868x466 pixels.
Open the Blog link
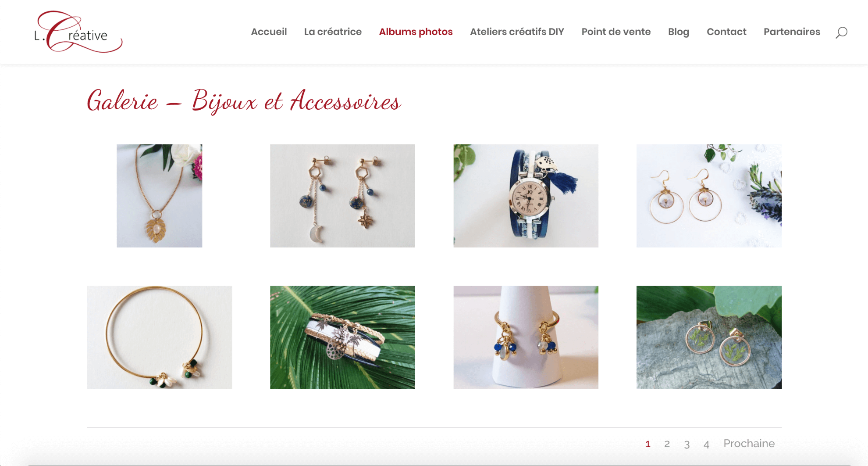coord(679,32)
